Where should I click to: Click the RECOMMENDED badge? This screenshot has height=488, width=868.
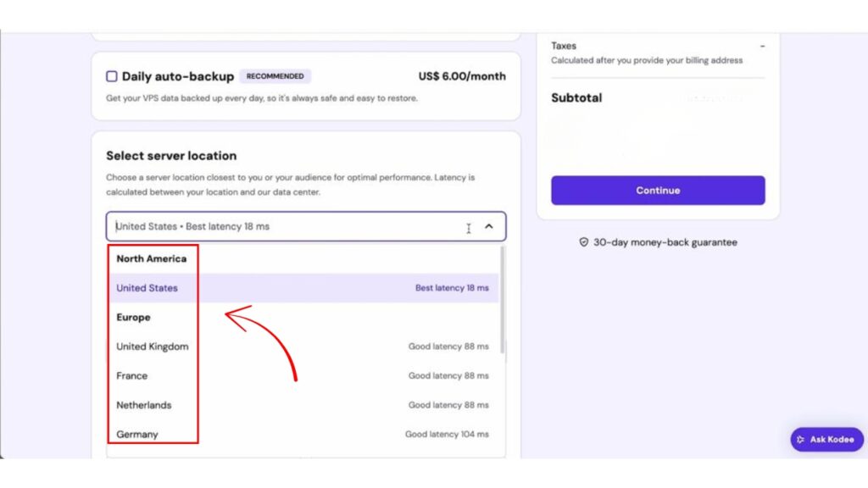click(275, 76)
